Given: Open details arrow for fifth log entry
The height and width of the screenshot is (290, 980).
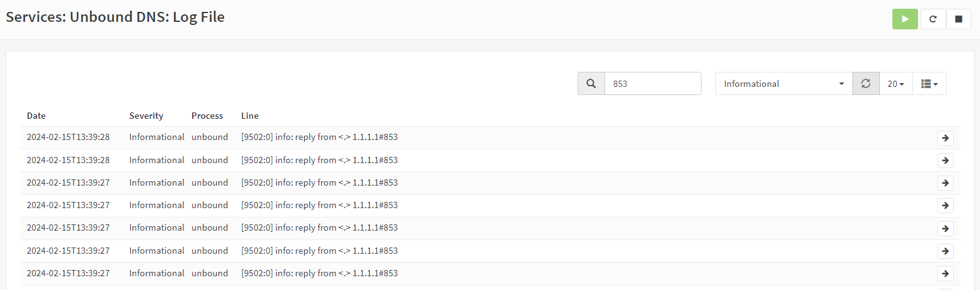Looking at the screenshot, I should pos(945,228).
